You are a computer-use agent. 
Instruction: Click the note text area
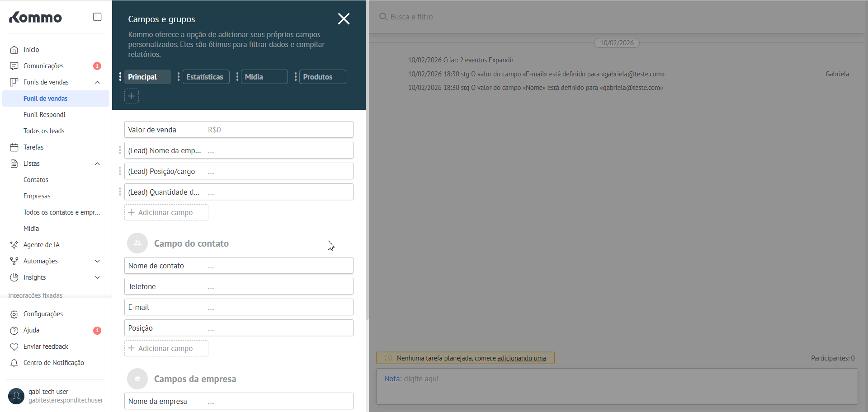(x=617, y=386)
